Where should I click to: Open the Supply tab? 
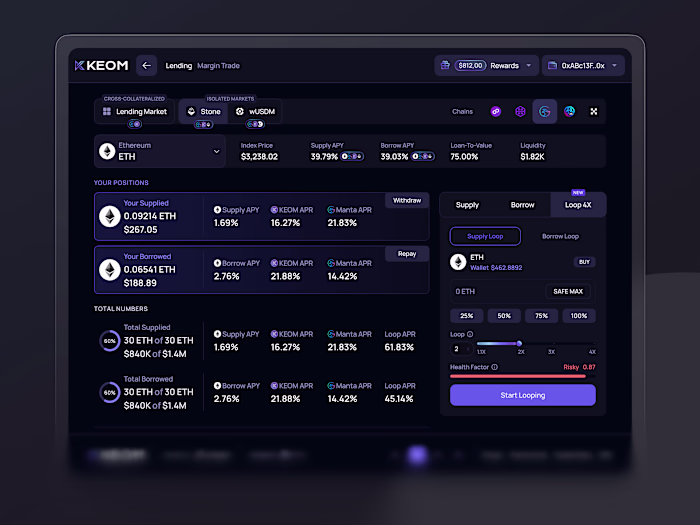click(x=467, y=205)
